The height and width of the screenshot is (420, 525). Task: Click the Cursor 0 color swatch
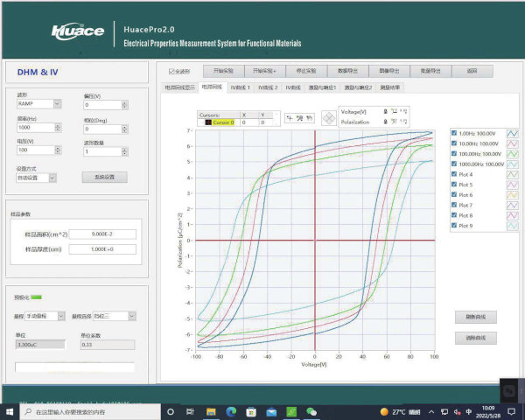[206, 122]
